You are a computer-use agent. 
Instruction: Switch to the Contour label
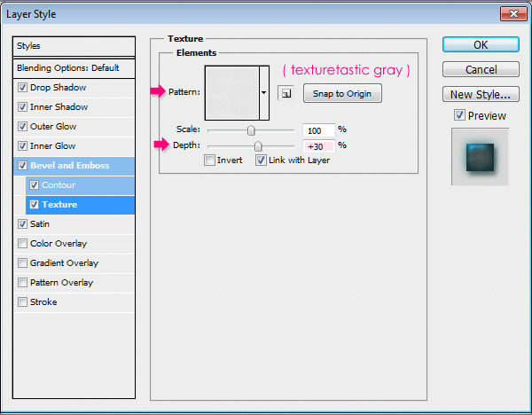pyautogui.click(x=59, y=185)
